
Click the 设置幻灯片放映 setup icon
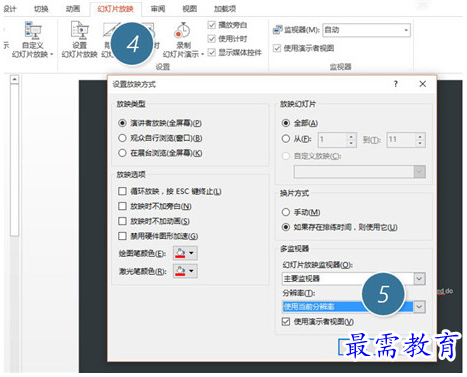(79, 31)
